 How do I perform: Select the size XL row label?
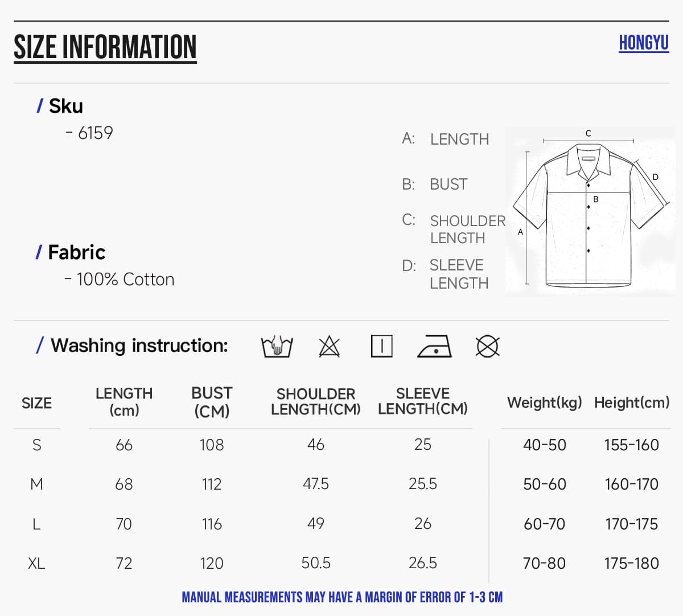[36, 563]
